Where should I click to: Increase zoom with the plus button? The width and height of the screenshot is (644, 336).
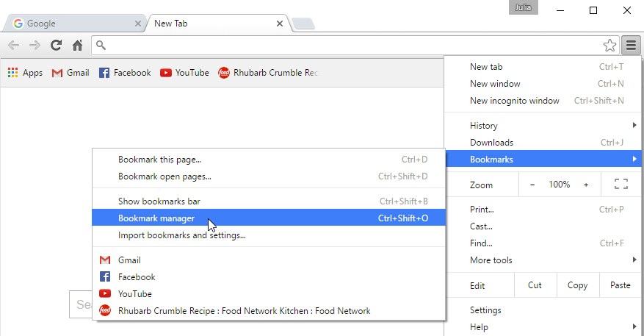click(x=586, y=185)
